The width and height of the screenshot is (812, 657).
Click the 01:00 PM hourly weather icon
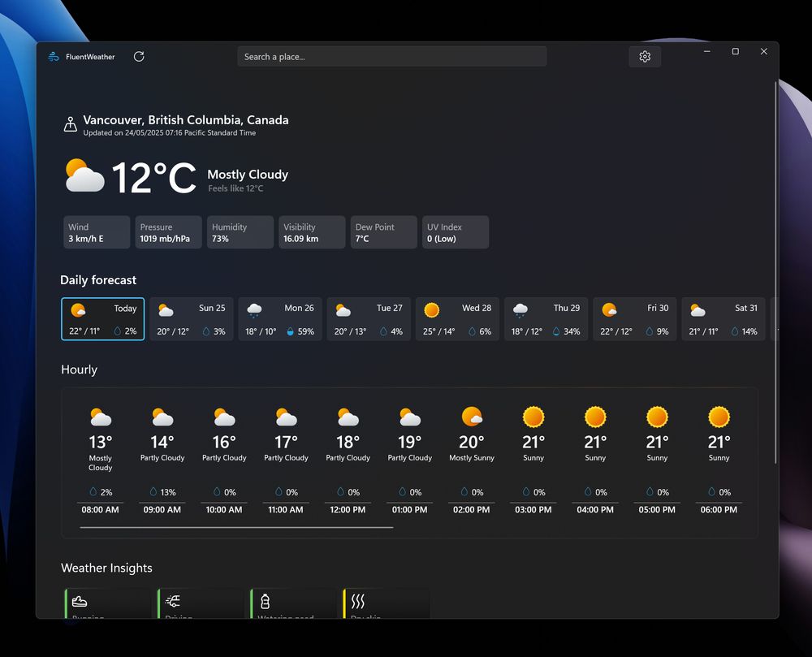[409, 417]
